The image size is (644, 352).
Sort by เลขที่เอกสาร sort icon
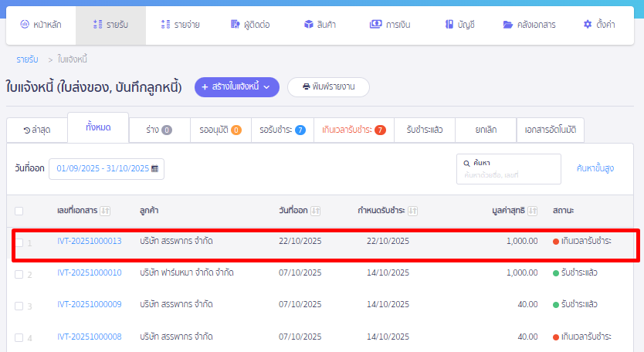106,211
